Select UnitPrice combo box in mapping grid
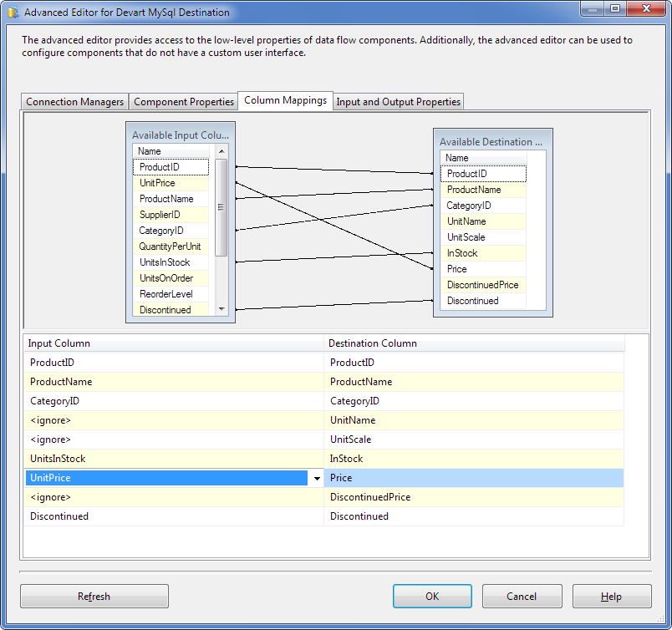 (174, 478)
